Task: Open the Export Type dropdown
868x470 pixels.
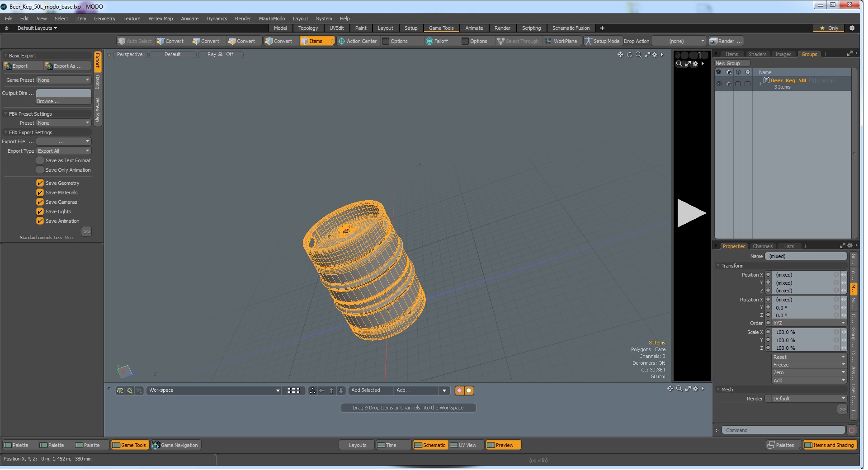Action: pyautogui.click(x=64, y=151)
